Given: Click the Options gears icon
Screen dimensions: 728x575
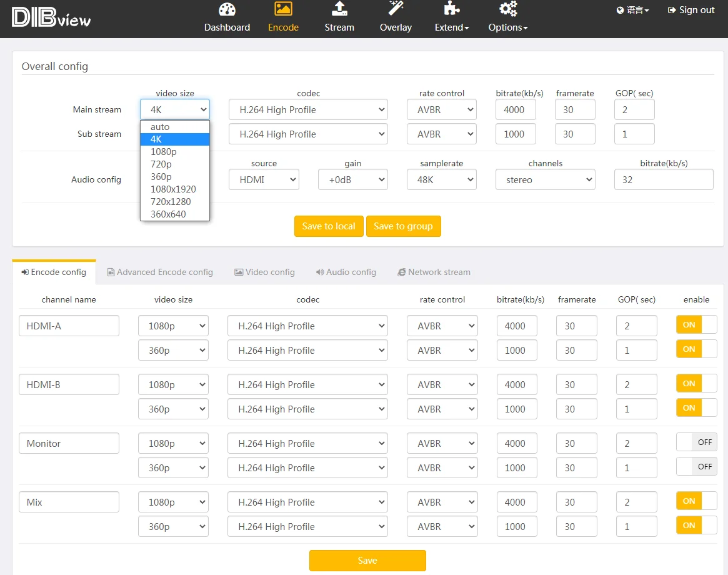Looking at the screenshot, I should 507,9.
